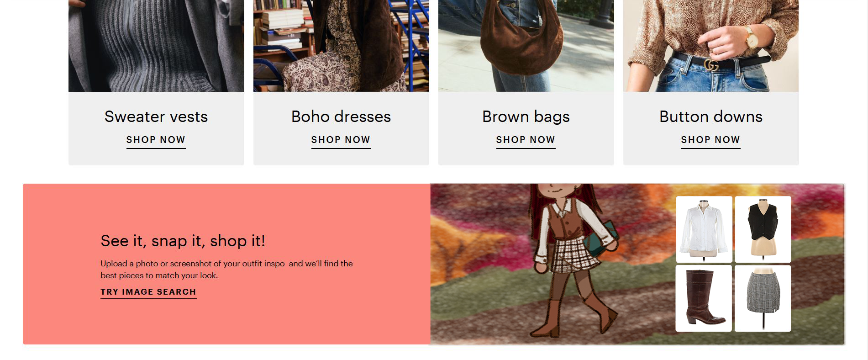The height and width of the screenshot is (360, 868).
Task: Select the Brown bags photo
Action: (x=526, y=46)
